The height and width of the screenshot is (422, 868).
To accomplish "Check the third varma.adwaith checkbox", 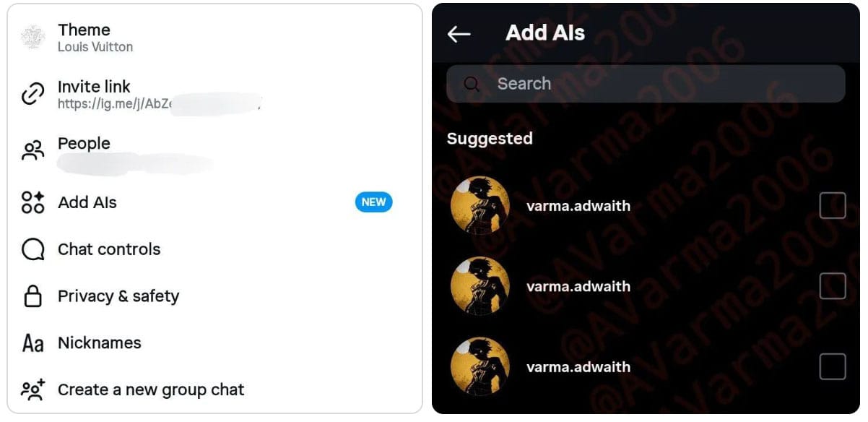I will pos(833,366).
